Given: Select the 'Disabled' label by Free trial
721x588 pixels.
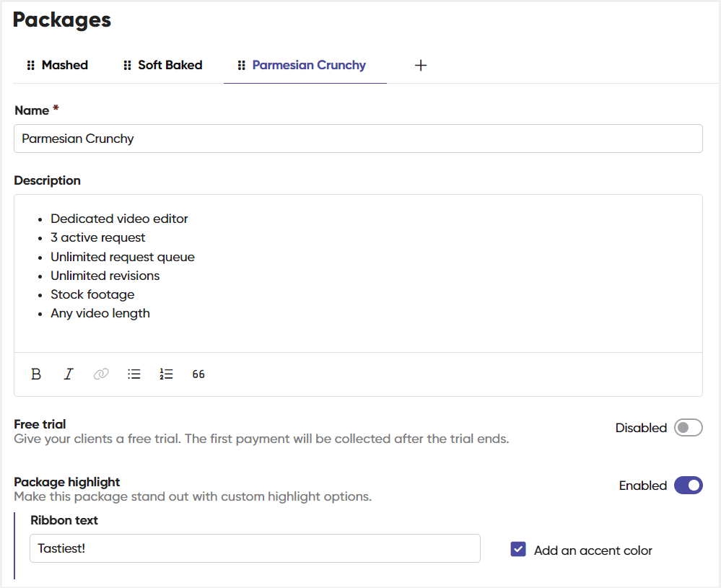Looking at the screenshot, I should click(641, 428).
